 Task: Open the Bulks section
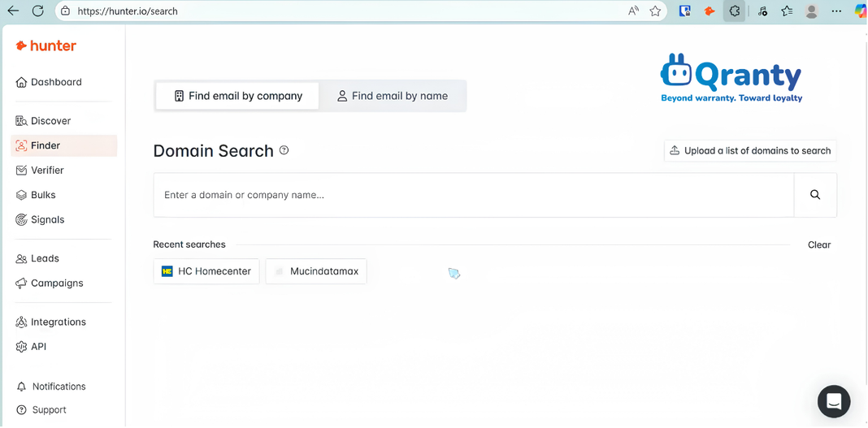[36, 195]
